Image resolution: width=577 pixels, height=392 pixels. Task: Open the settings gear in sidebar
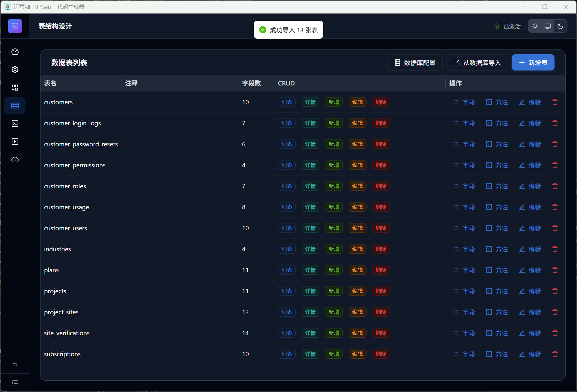click(x=15, y=70)
